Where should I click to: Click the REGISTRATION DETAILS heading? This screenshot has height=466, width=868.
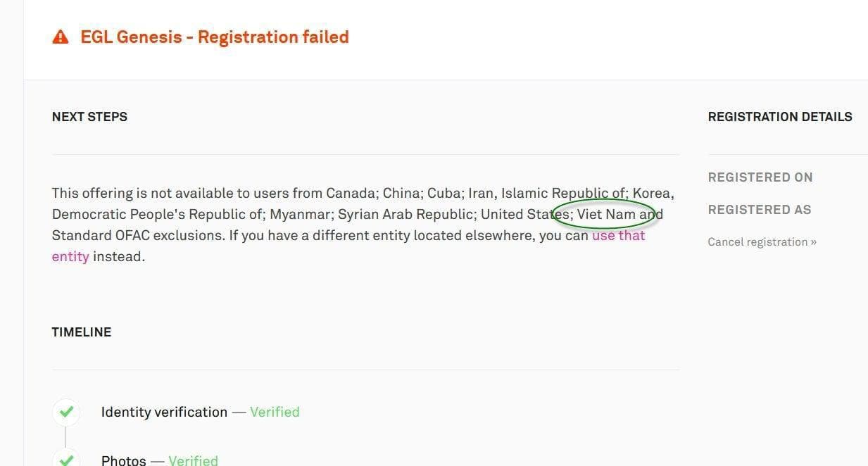780,117
